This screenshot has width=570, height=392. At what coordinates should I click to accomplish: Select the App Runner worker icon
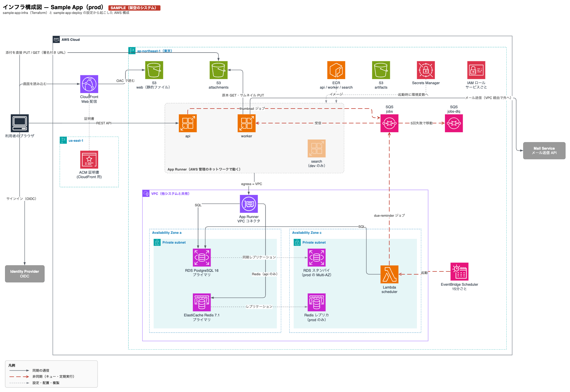pos(247,123)
